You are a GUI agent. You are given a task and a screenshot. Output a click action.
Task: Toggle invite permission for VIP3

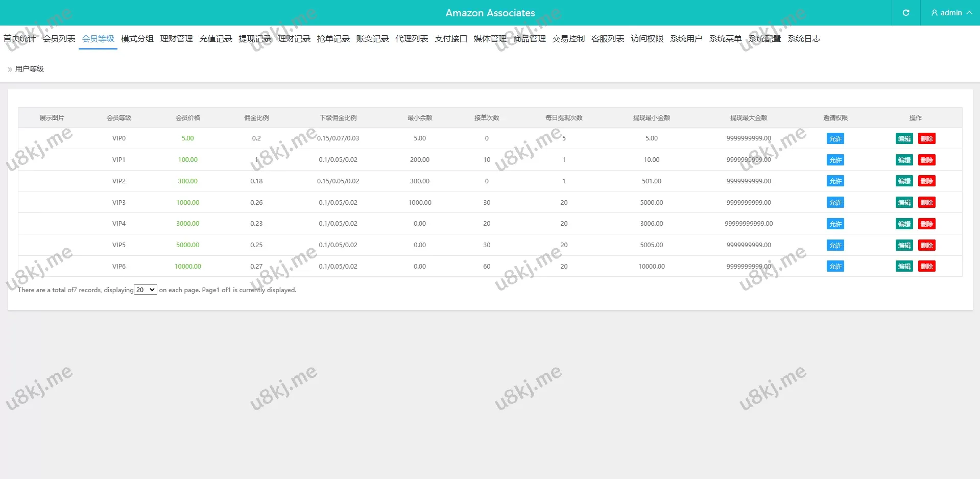(835, 203)
